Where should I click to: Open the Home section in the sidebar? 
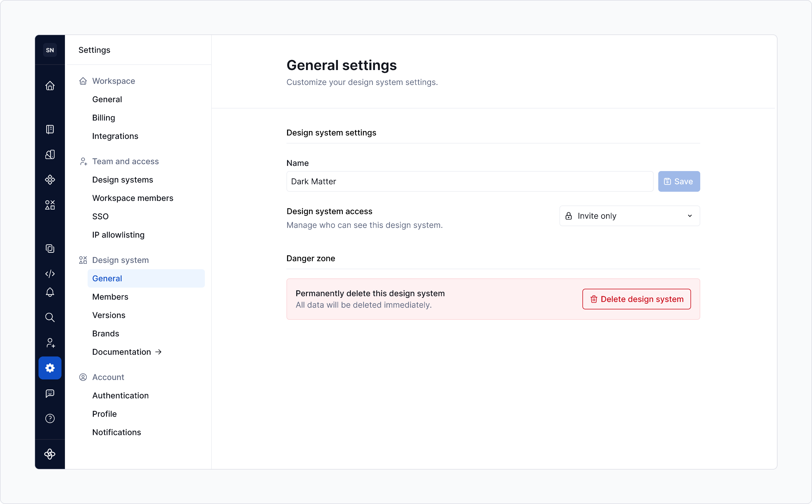tap(50, 86)
